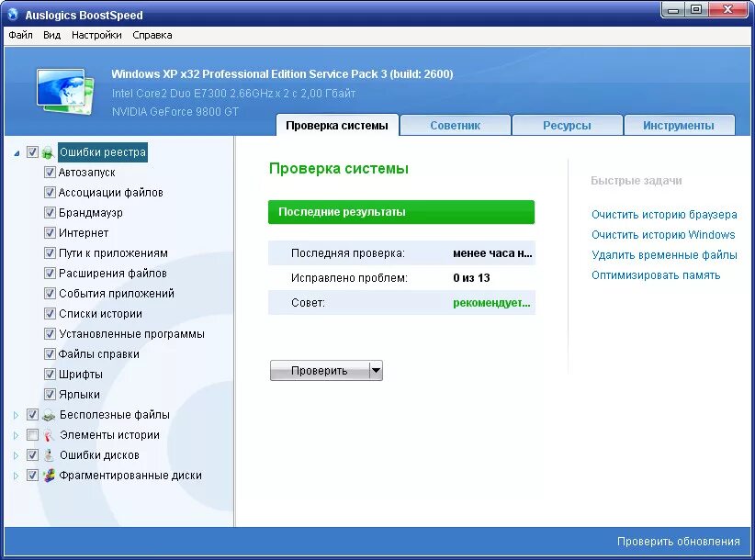Toggle the Фрагментированные диски checkbox
This screenshot has width=755, height=560.
tap(32, 476)
